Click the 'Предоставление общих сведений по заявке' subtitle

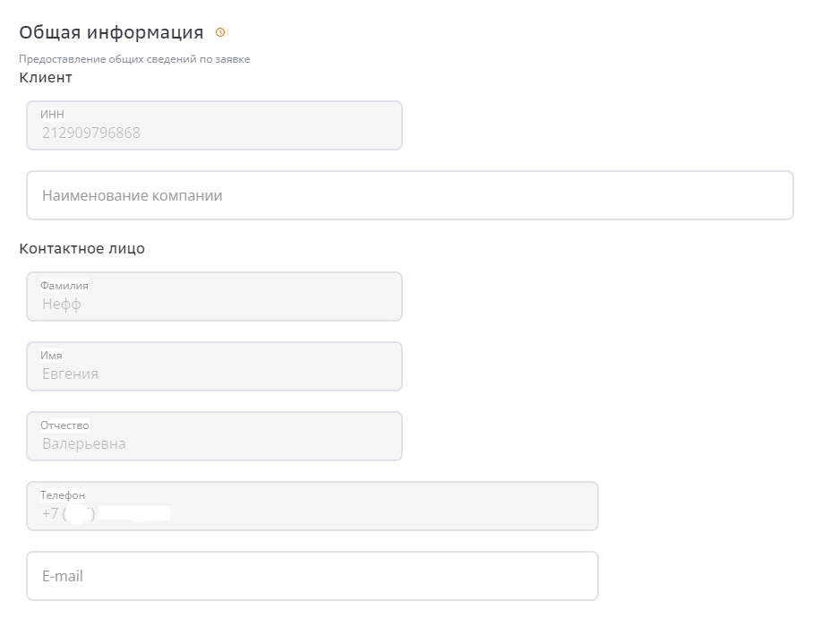[134, 59]
